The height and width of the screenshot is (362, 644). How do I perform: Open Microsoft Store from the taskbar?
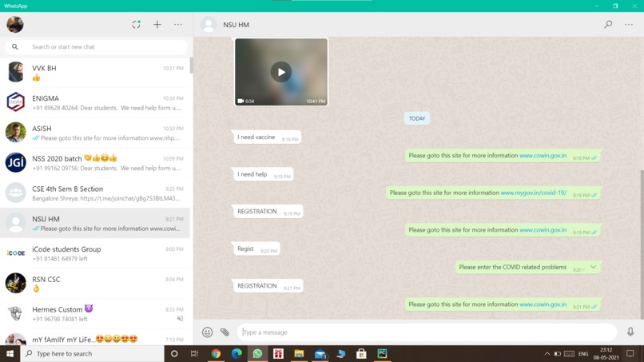(x=361, y=353)
